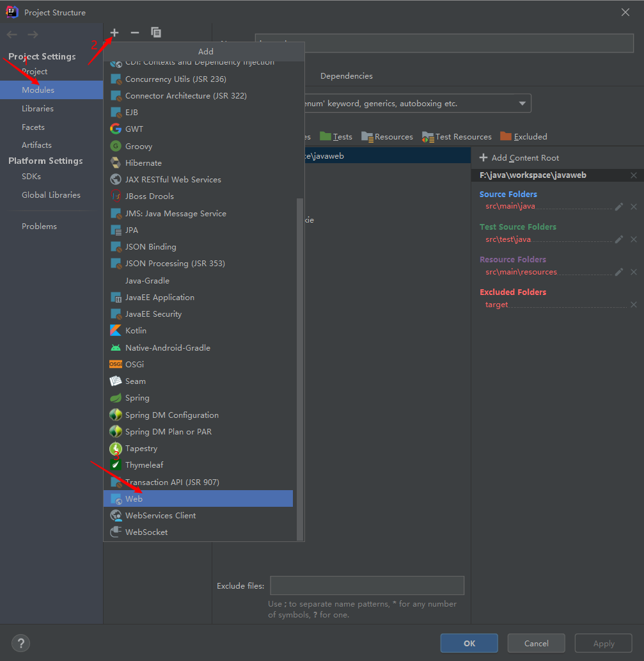The image size is (644, 661).
Task: Click the back navigation arrow
Action: 12,35
